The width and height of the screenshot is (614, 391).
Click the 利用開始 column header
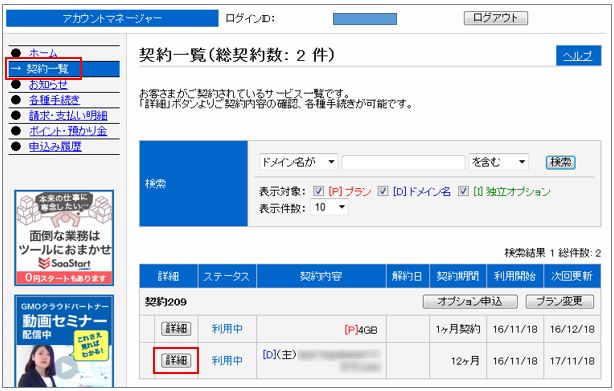pyautogui.click(x=515, y=276)
